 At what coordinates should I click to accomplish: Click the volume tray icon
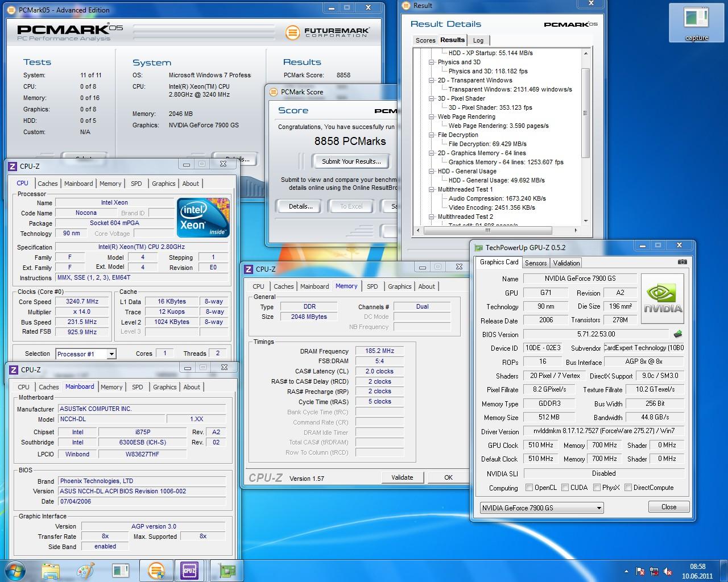coord(668,571)
